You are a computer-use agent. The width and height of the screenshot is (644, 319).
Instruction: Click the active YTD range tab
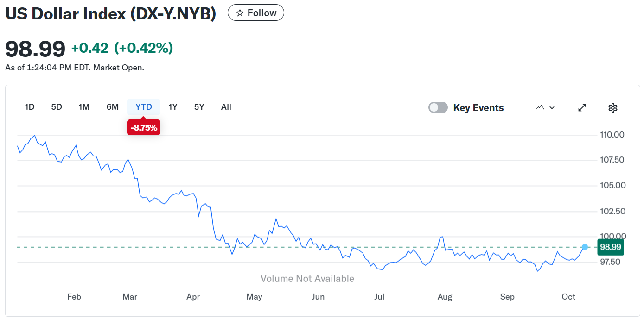(144, 107)
